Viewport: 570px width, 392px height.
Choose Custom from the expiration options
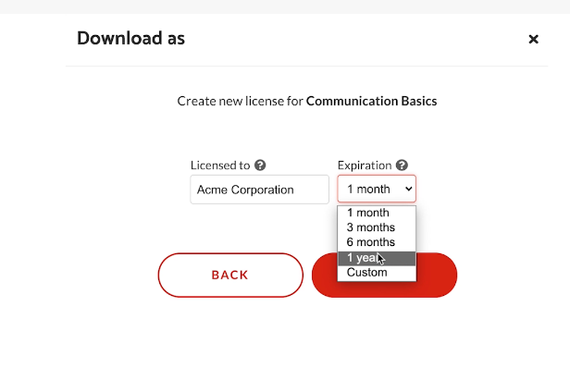tap(367, 273)
